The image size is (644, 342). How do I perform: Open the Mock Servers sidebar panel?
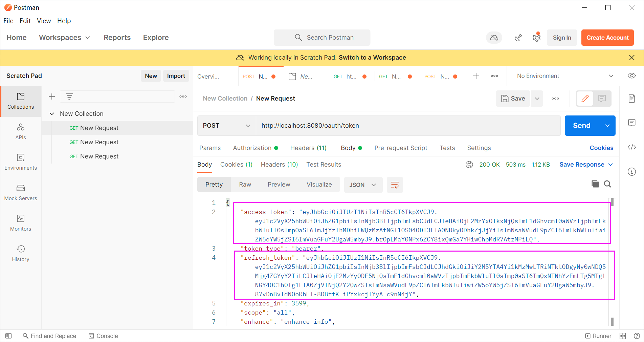tap(21, 193)
